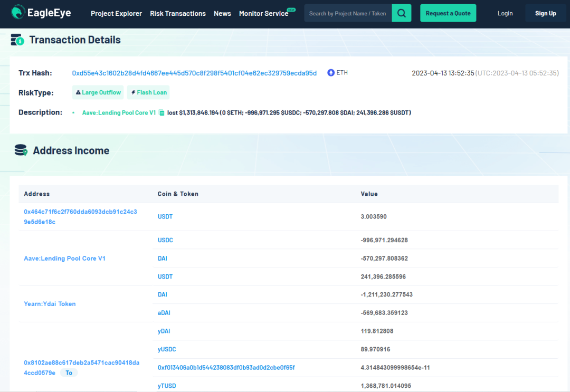
Task: Open the Project Explorer menu
Action: coord(116,14)
